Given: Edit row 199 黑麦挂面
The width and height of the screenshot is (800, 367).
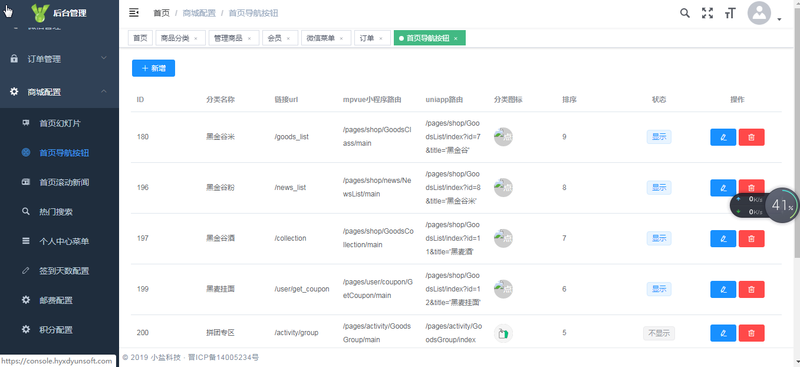Looking at the screenshot, I should click(723, 289).
